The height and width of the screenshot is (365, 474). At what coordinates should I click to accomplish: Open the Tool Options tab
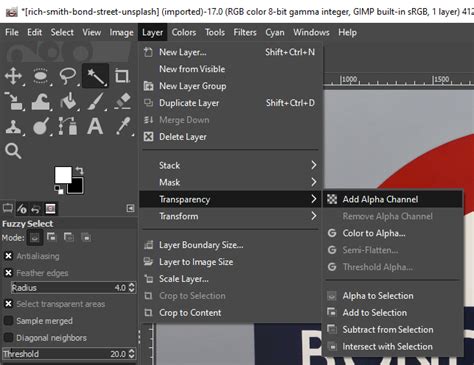click(x=8, y=209)
